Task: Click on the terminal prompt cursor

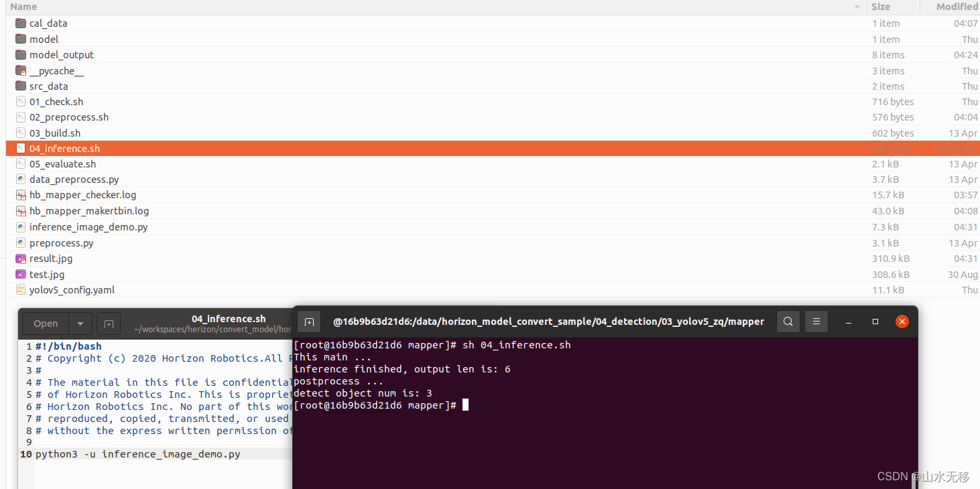Action: pos(465,405)
